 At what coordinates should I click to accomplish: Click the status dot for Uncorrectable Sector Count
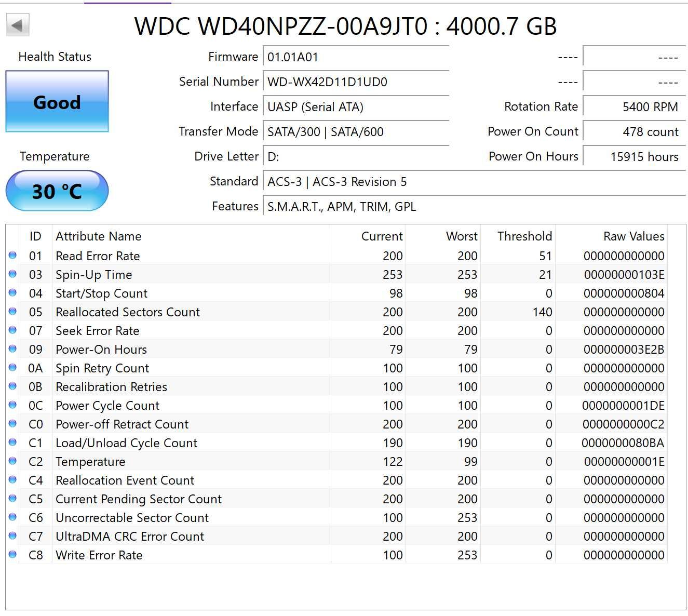(x=12, y=517)
